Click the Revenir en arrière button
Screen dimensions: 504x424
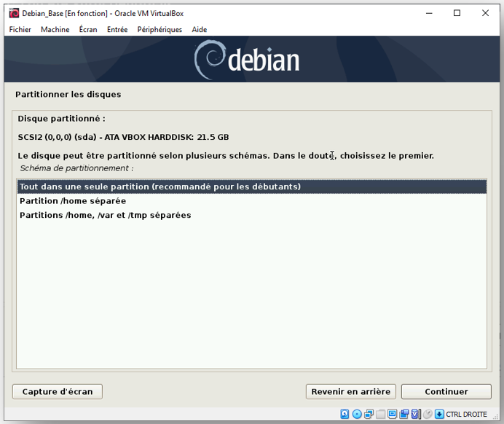(350, 391)
